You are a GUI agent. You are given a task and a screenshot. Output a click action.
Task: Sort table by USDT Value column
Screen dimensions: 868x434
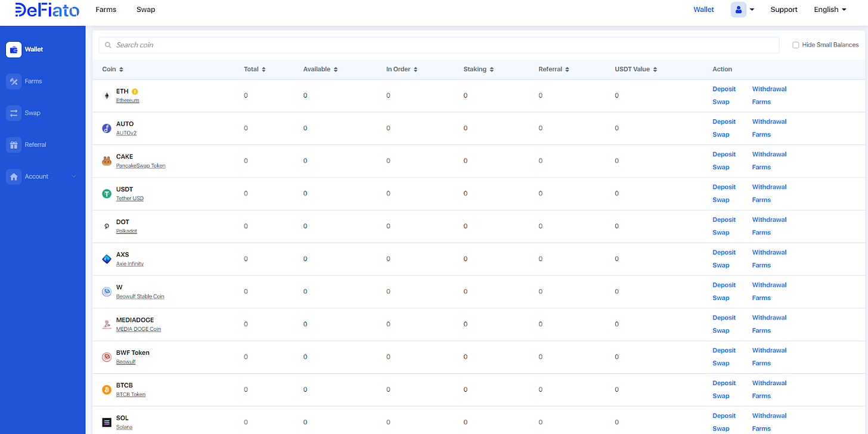[636, 69]
